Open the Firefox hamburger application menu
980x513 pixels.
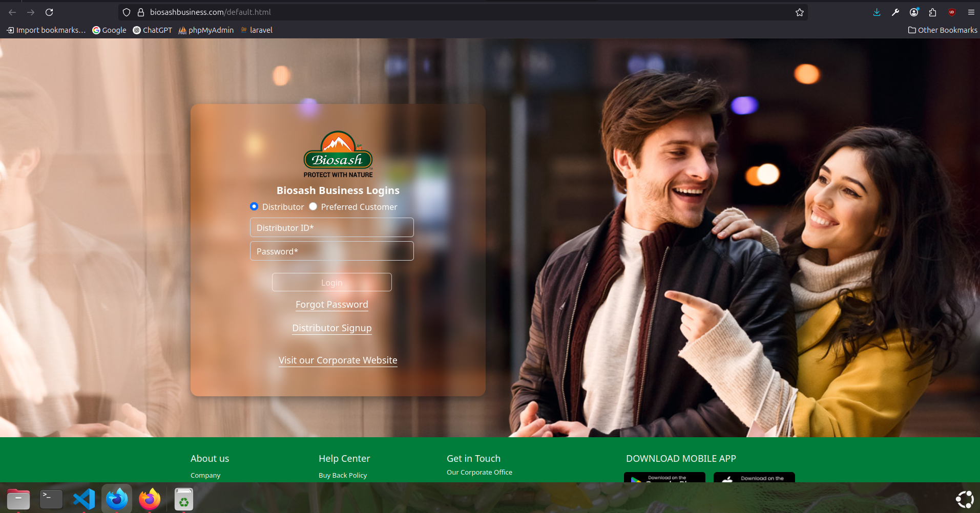tap(971, 12)
